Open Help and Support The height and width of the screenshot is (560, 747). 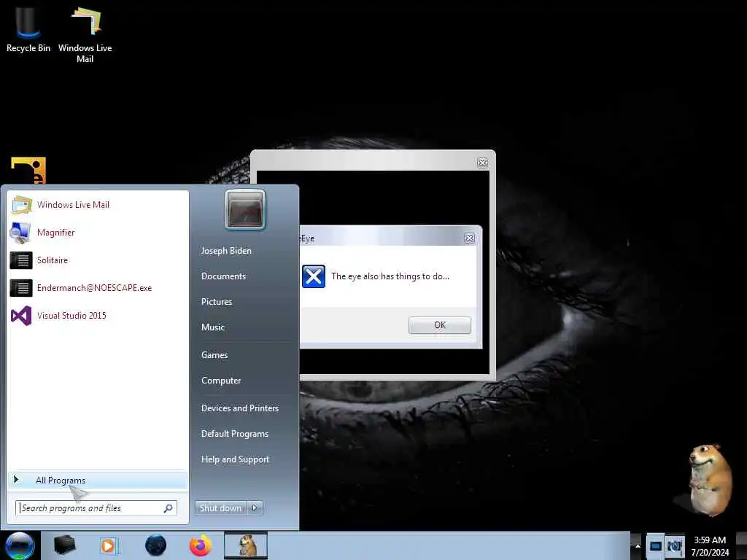(236, 459)
